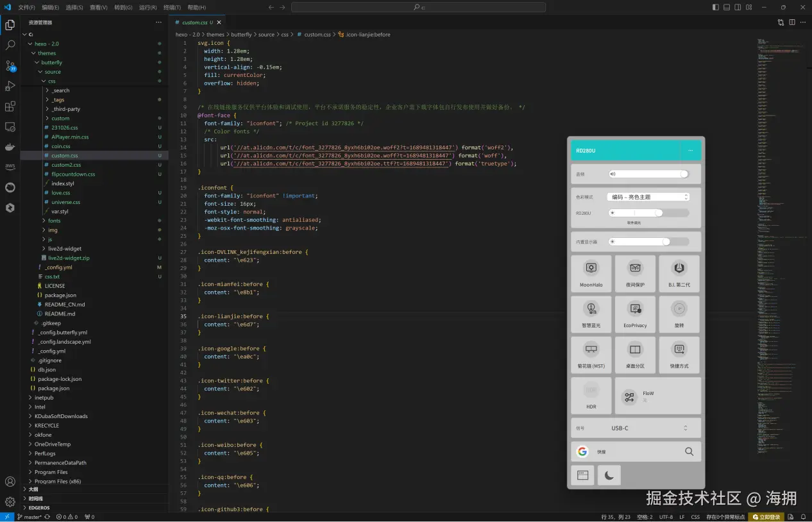Open the 终端(T) menu
812x522 pixels.
[x=172, y=8]
